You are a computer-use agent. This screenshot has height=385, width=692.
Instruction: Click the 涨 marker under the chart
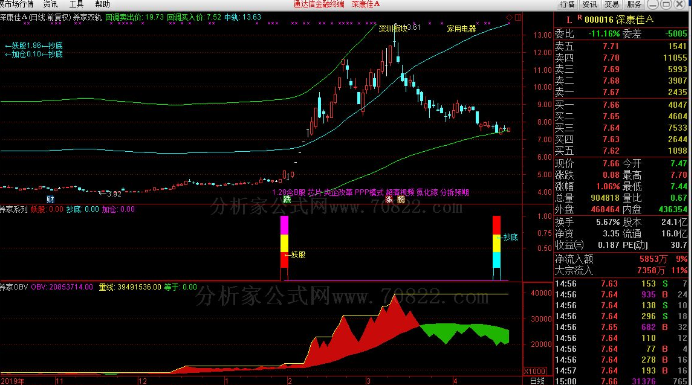tap(389, 200)
